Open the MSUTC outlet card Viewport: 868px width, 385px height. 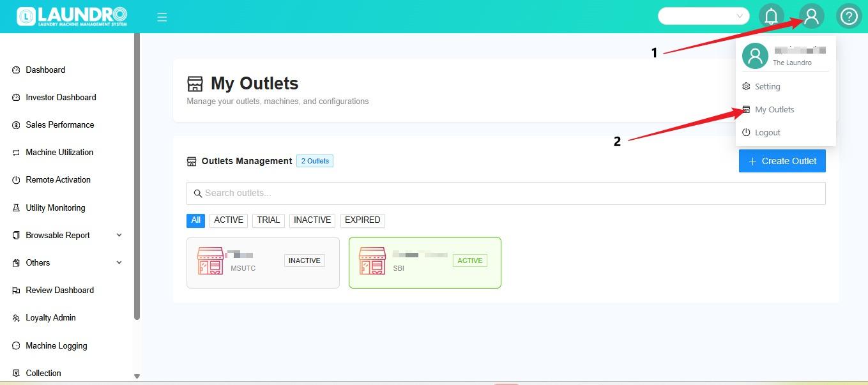[263, 262]
